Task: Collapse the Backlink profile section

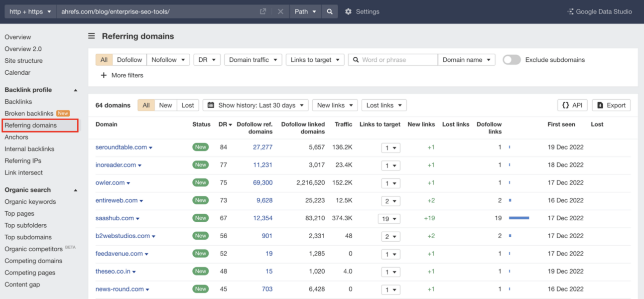Action: 75,90
